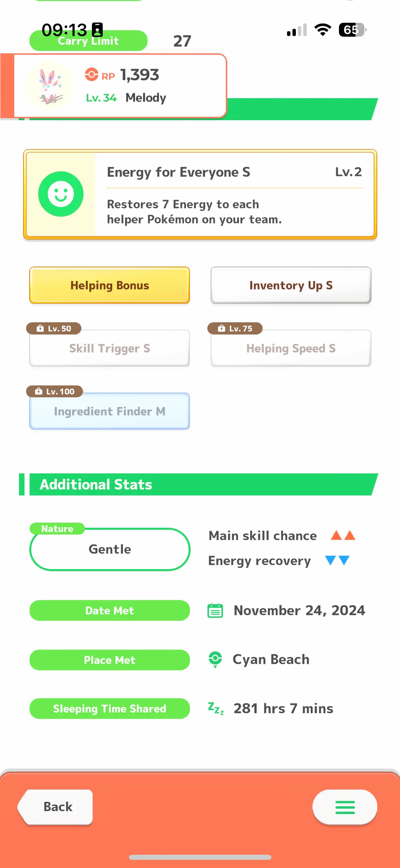Tap the blue energy recovery down arrows

pos(337,560)
